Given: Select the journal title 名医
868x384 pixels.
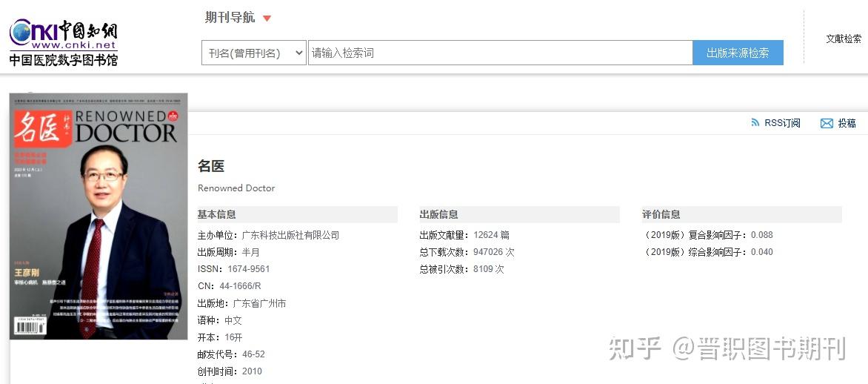Looking at the screenshot, I should pos(211,165).
